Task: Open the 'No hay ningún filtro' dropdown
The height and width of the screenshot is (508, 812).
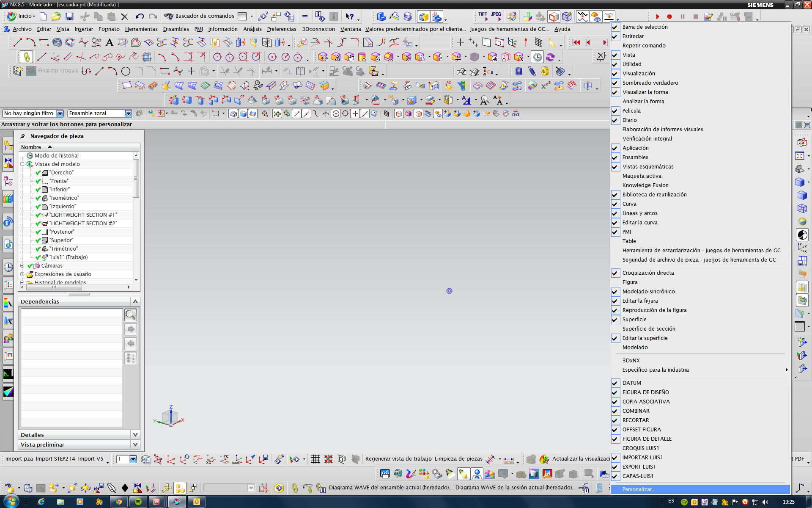Action: pyautogui.click(x=60, y=113)
